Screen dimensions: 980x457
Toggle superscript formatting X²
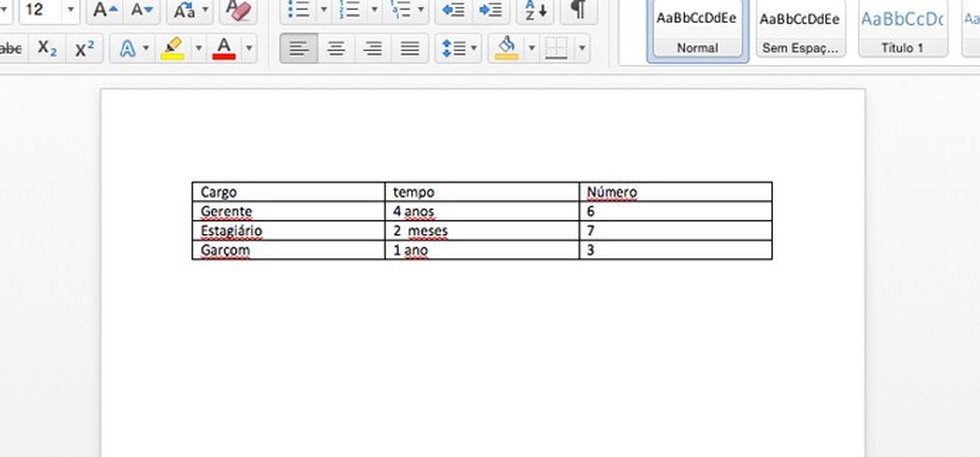[85, 48]
